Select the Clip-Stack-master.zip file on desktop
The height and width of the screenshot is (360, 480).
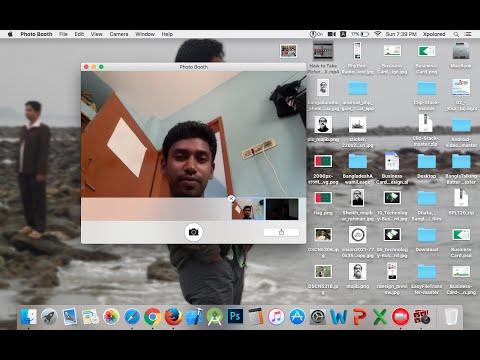[x=426, y=124]
